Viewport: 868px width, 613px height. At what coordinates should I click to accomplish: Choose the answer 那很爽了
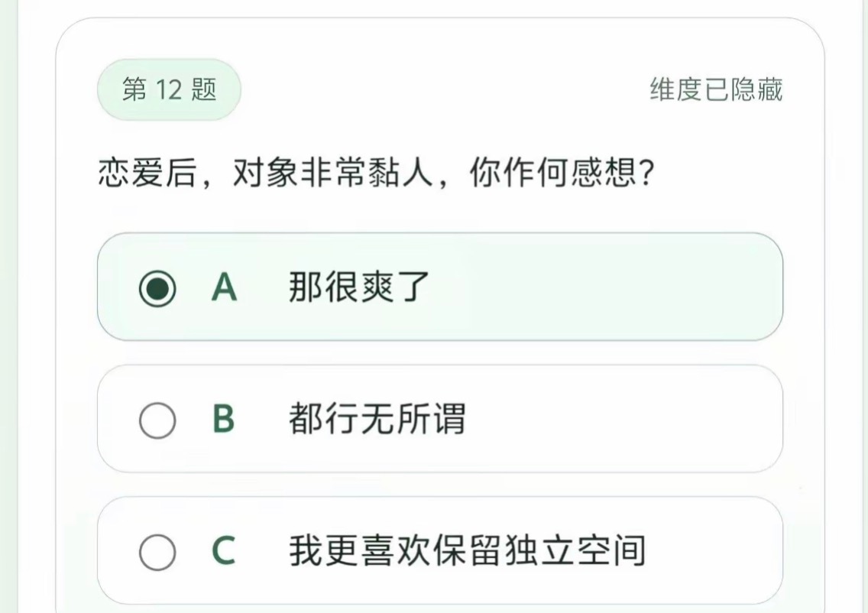[x=359, y=288]
